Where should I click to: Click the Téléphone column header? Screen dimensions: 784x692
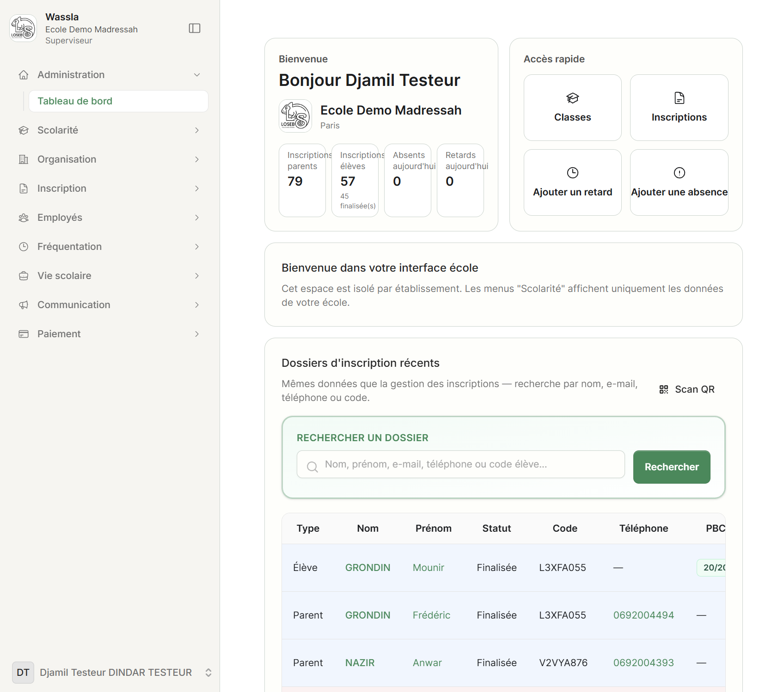pos(644,528)
